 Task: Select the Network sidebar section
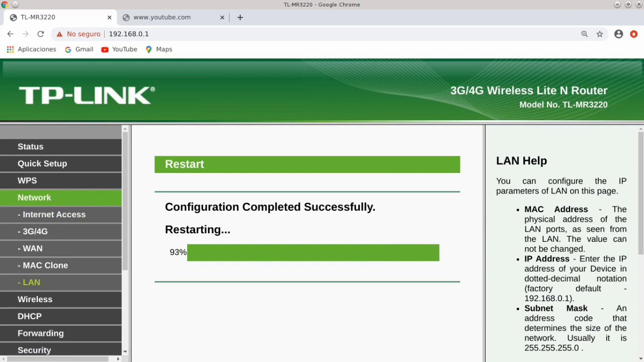coord(61,198)
